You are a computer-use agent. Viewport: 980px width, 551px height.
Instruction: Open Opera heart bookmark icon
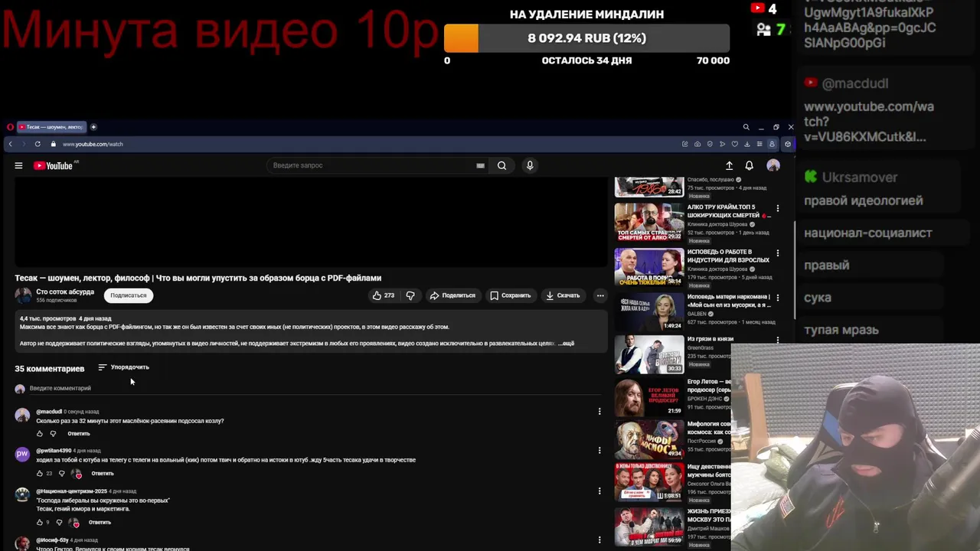point(734,144)
